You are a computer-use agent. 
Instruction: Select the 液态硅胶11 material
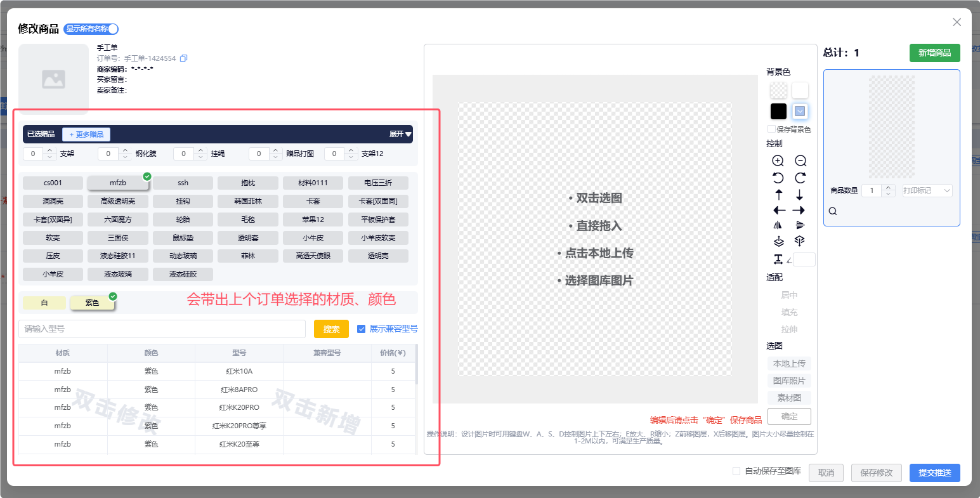pyautogui.click(x=118, y=256)
